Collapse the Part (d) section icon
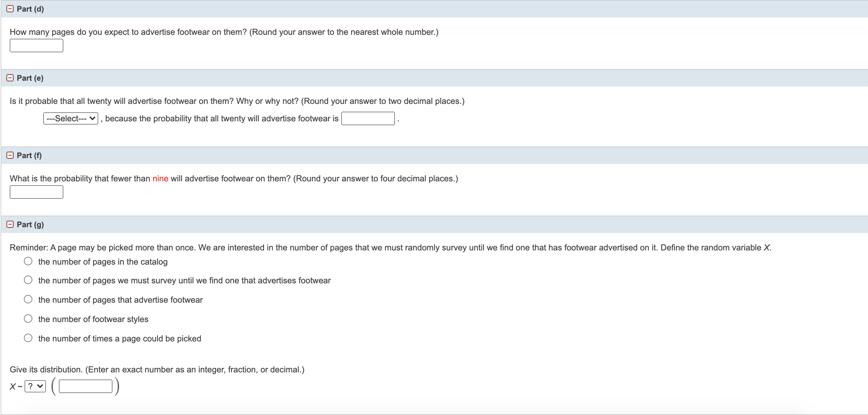The image size is (868, 415). tap(10, 9)
